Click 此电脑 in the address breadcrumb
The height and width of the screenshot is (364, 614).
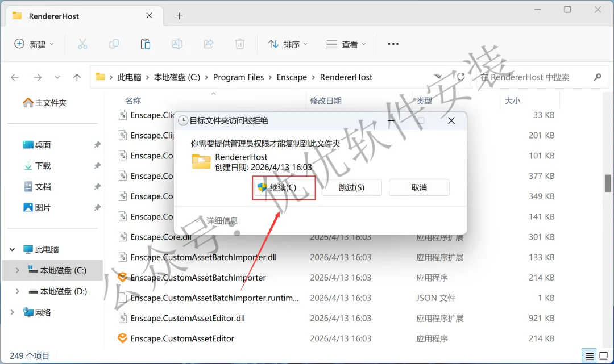(129, 77)
